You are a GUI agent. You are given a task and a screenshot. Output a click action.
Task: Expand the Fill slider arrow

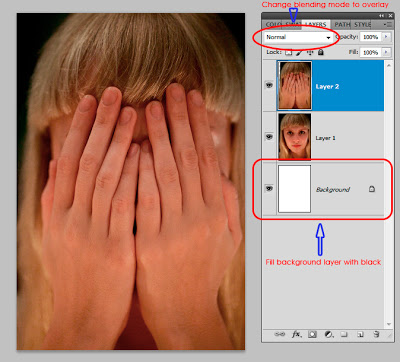[x=386, y=52]
